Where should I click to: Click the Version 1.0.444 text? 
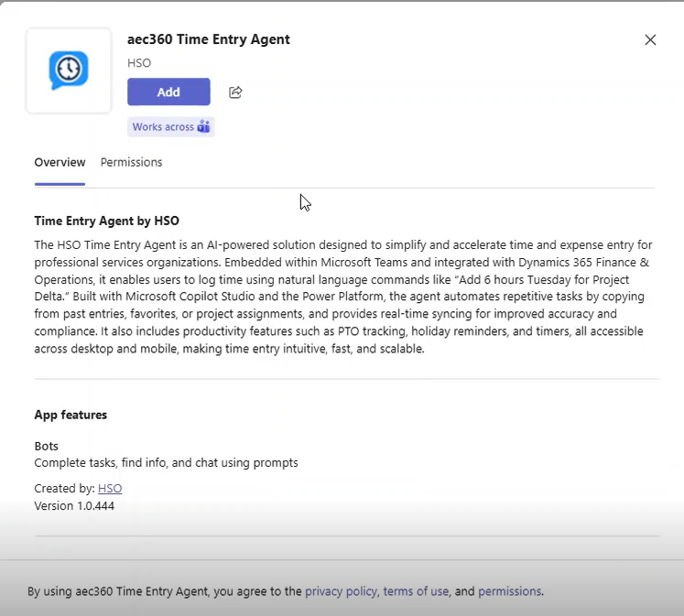pos(74,505)
